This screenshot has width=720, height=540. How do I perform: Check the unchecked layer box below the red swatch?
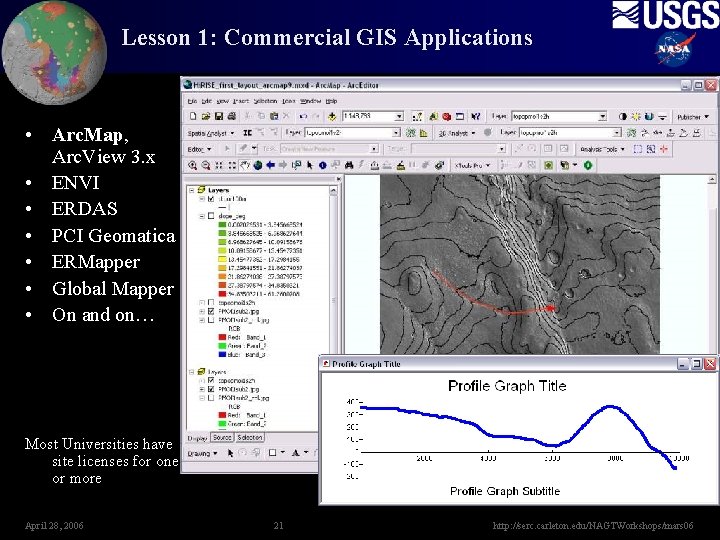coord(211,303)
